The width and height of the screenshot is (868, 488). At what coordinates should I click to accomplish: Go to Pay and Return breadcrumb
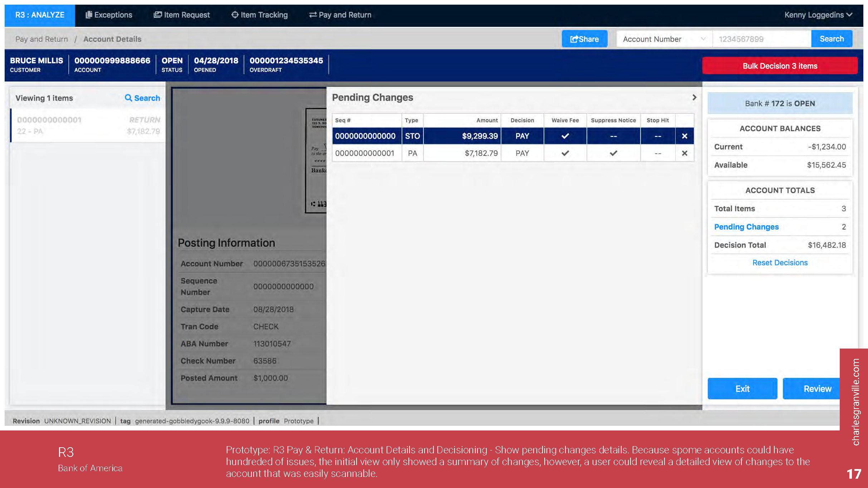[x=41, y=39]
